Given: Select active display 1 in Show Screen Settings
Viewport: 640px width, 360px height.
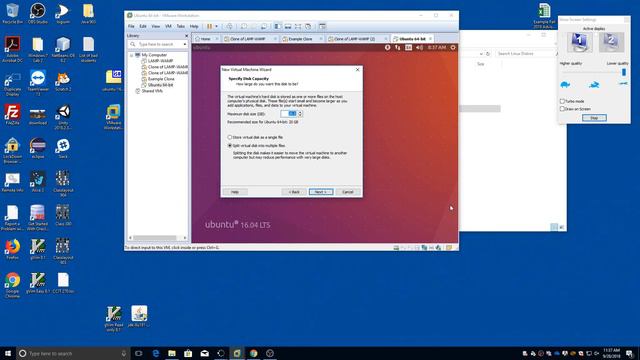Looking at the screenshot, I should (580, 42).
